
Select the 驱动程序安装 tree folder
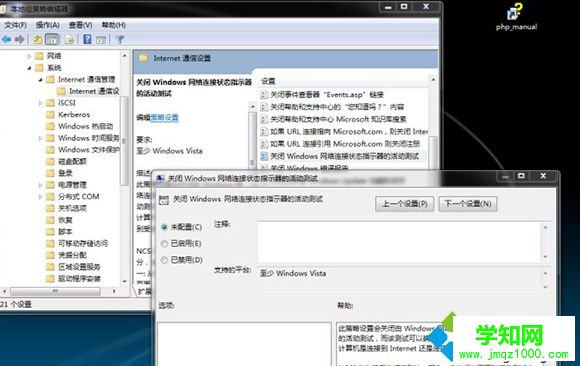(x=79, y=279)
